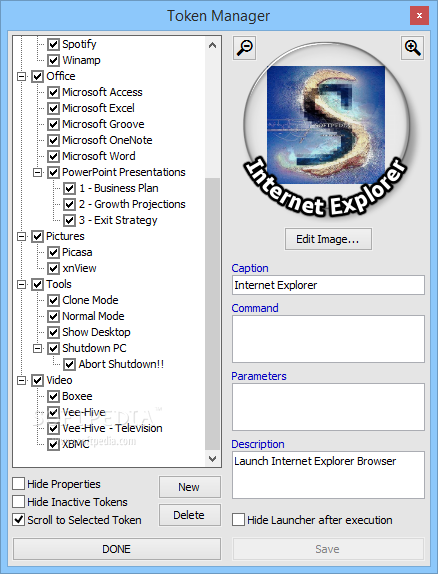Click the Edit Image button
Screen dimensions: 438x574
328,239
